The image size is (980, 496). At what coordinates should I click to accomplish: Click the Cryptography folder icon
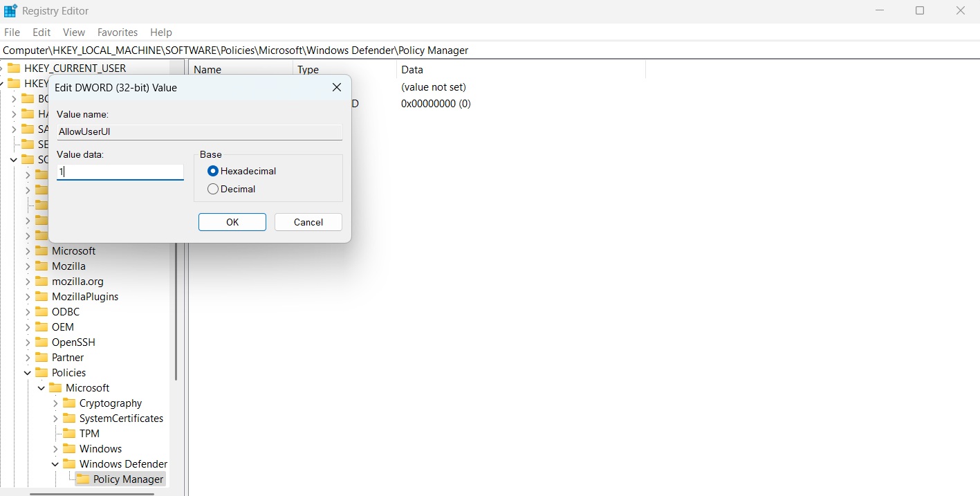(x=69, y=403)
